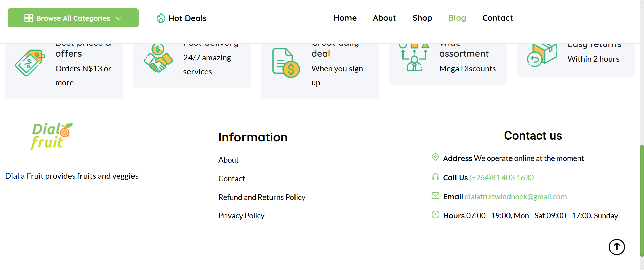Click the 'Mega Discounts' text
The width and height of the screenshot is (644, 270).
click(x=468, y=69)
